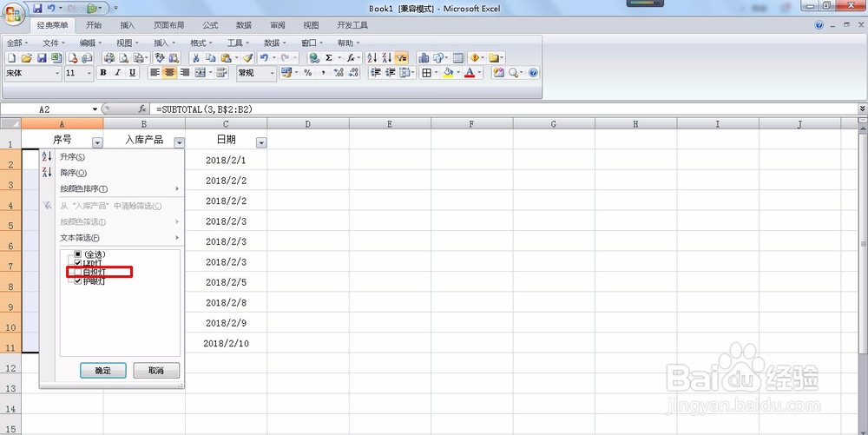Apply Underline formatting

click(132, 73)
